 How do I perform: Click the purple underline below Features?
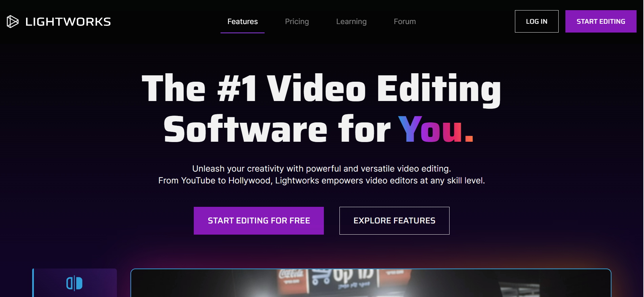pos(242,33)
